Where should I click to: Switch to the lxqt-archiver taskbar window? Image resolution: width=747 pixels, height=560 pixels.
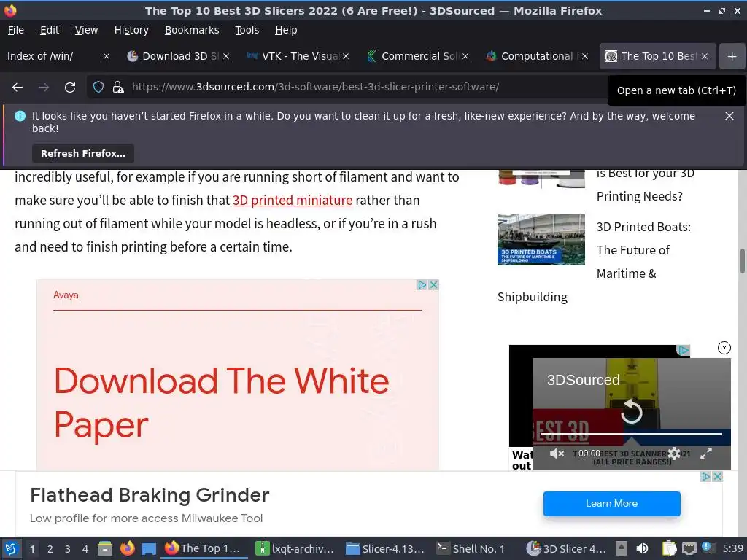[295, 549]
